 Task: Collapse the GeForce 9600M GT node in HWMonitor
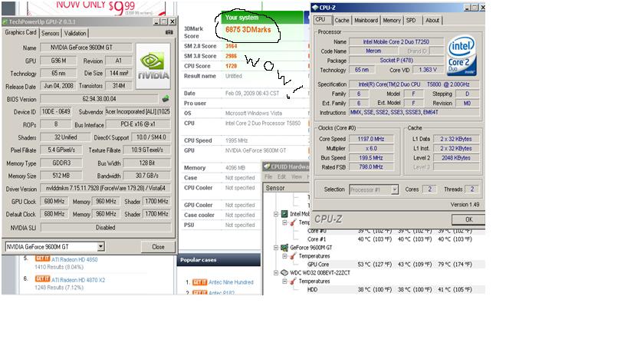coord(276,248)
